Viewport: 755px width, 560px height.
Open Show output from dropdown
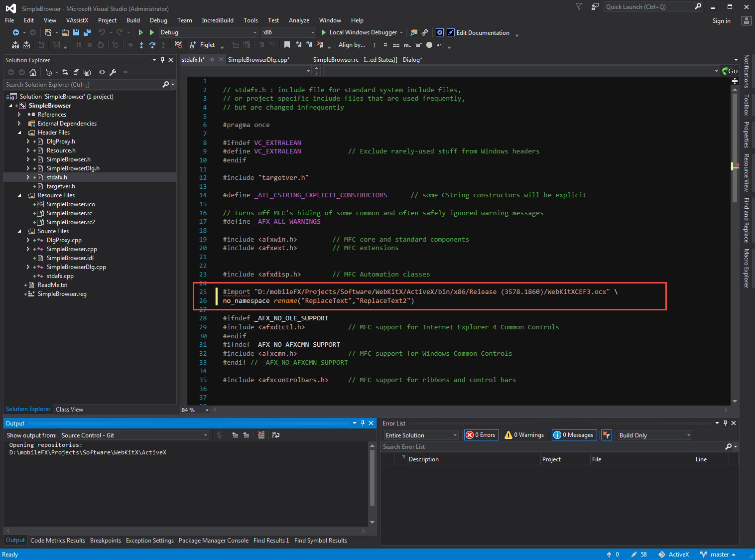click(134, 435)
